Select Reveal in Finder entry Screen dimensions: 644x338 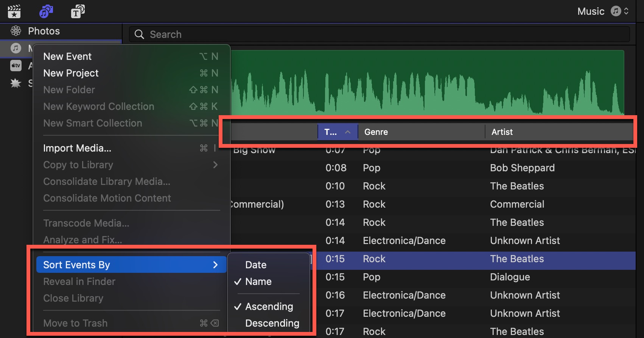131,282
